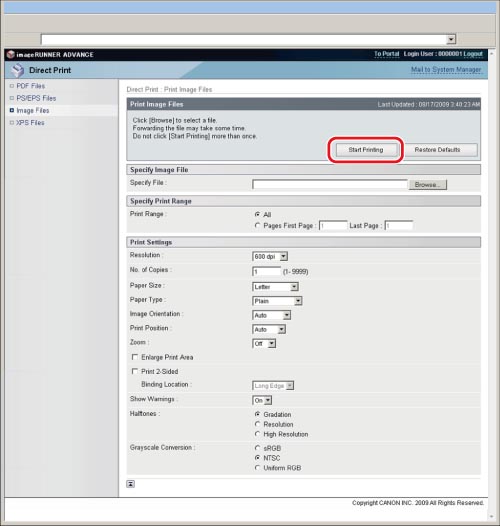
Task: Open the Resolution 600 dpi dropdown
Action: (x=270, y=257)
